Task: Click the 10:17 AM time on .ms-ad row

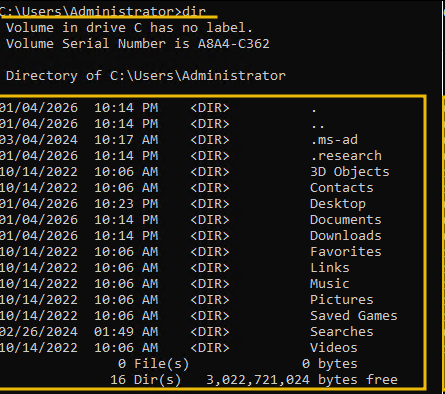Action: [x=126, y=140]
